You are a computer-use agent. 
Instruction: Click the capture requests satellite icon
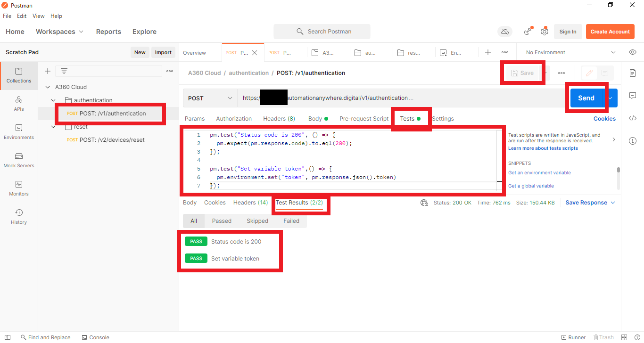click(528, 32)
